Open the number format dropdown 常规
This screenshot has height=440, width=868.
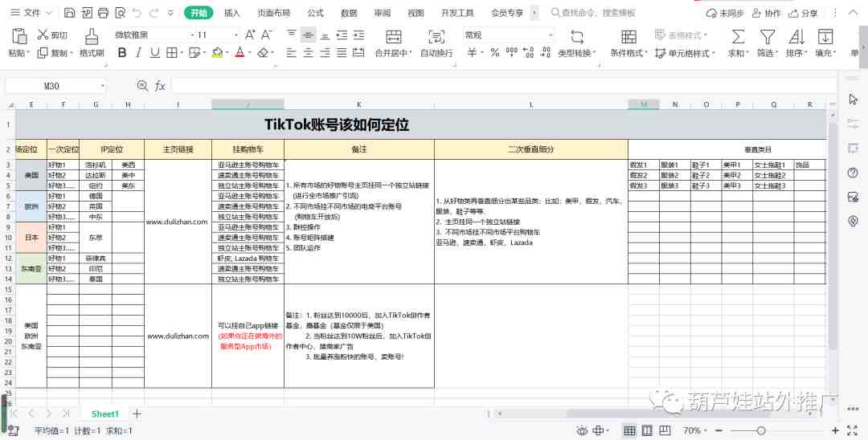(551, 35)
